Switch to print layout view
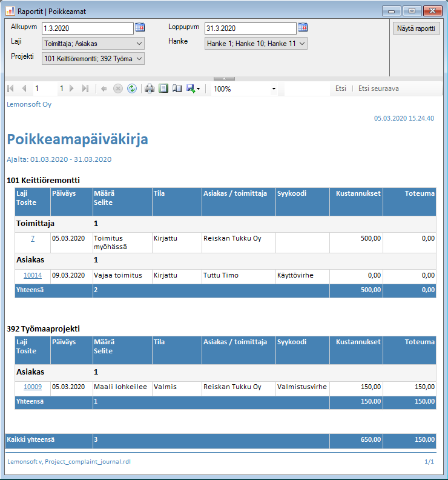This screenshot has height=480, width=448. [163, 88]
